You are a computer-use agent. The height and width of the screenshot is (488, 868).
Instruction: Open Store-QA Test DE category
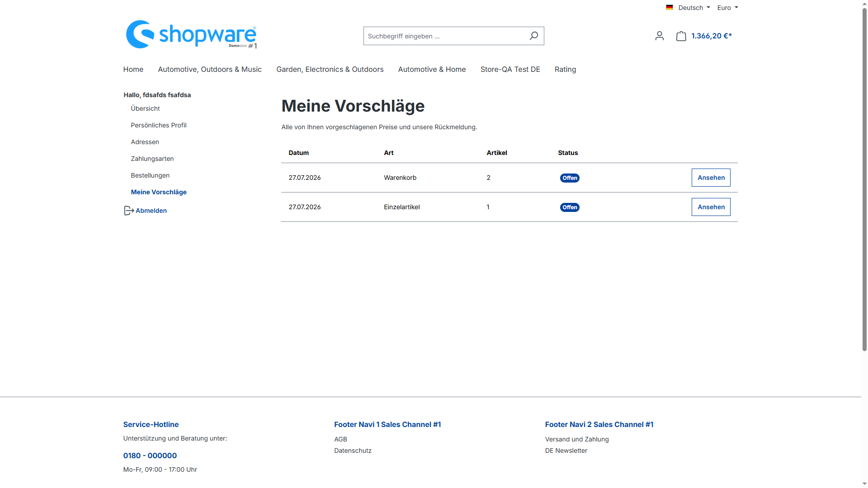coord(510,69)
